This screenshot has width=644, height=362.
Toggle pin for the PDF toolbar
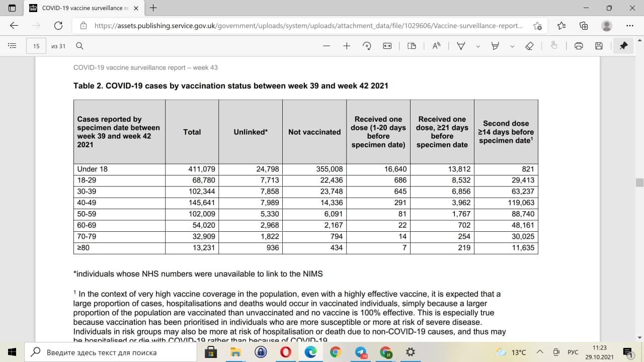[623, 46]
